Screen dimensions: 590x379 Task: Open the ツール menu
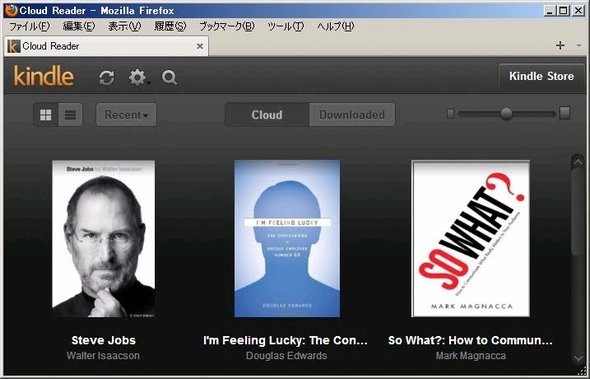point(286,26)
